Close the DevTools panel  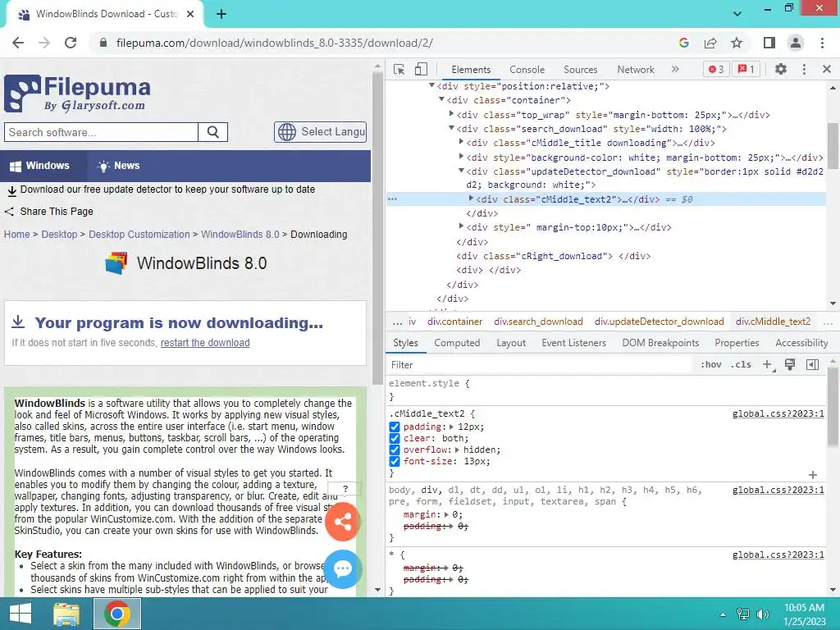coord(827,69)
